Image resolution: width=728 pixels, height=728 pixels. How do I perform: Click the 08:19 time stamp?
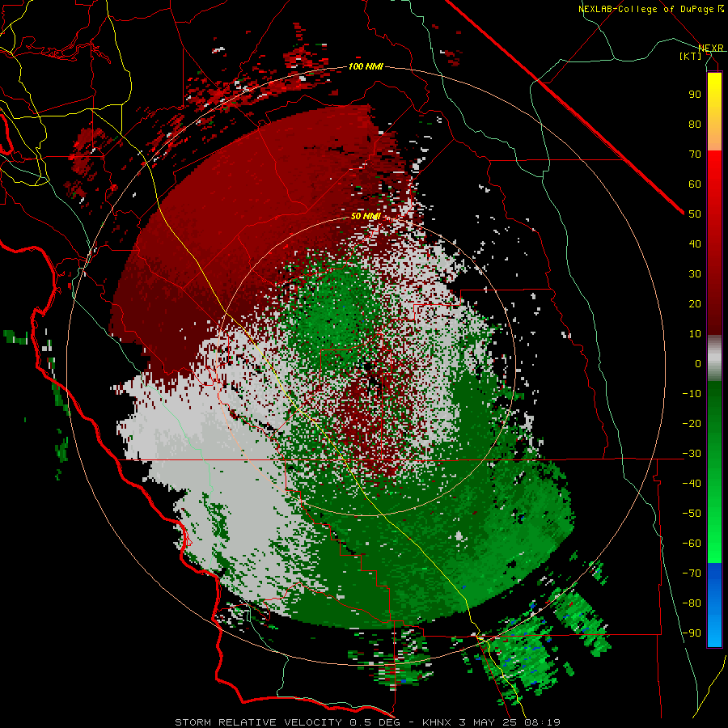(543, 722)
